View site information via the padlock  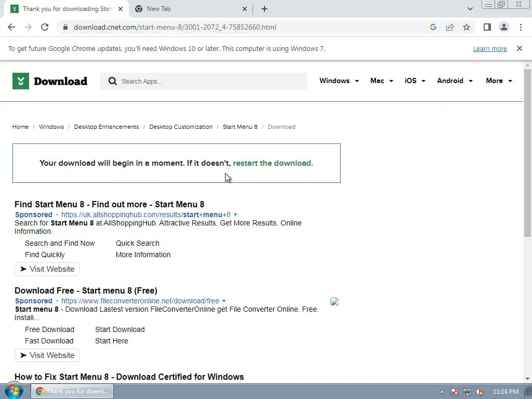(x=65, y=27)
